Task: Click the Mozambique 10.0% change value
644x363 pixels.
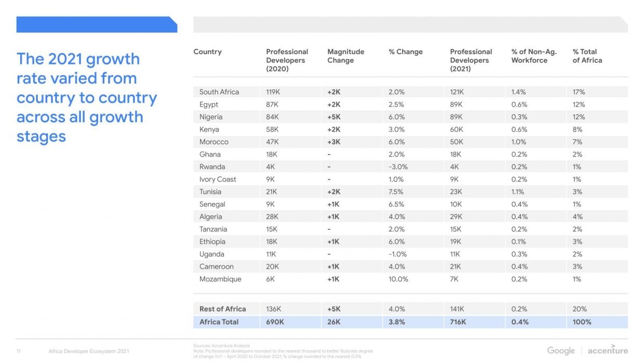Action: pos(398,279)
